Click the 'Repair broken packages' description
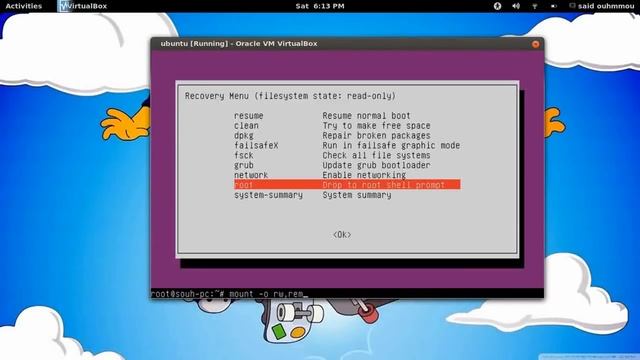Image resolution: width=640 pixels, height=360 pixels. (x=376, y=136)
